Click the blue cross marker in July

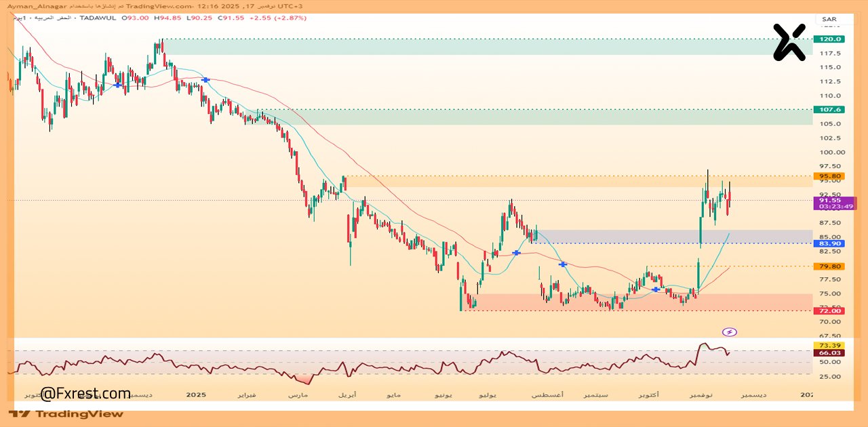pos(516,253)
